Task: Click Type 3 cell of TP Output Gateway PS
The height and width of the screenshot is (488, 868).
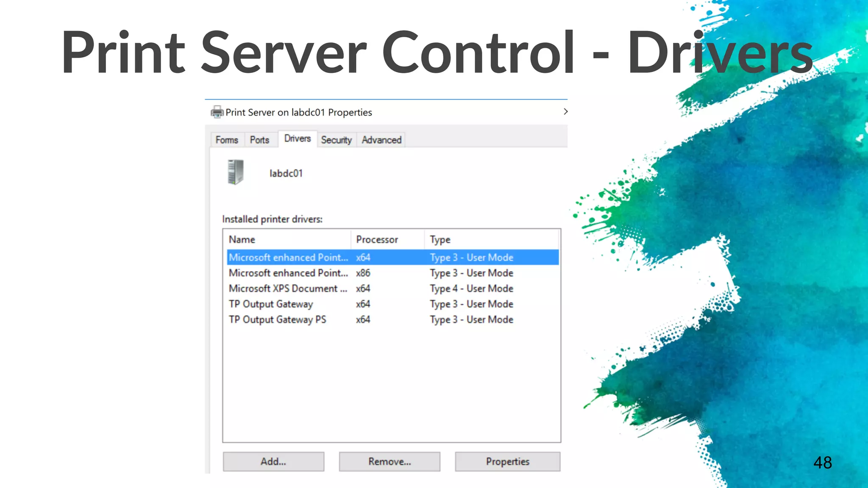Action: [x=471, y=320]
